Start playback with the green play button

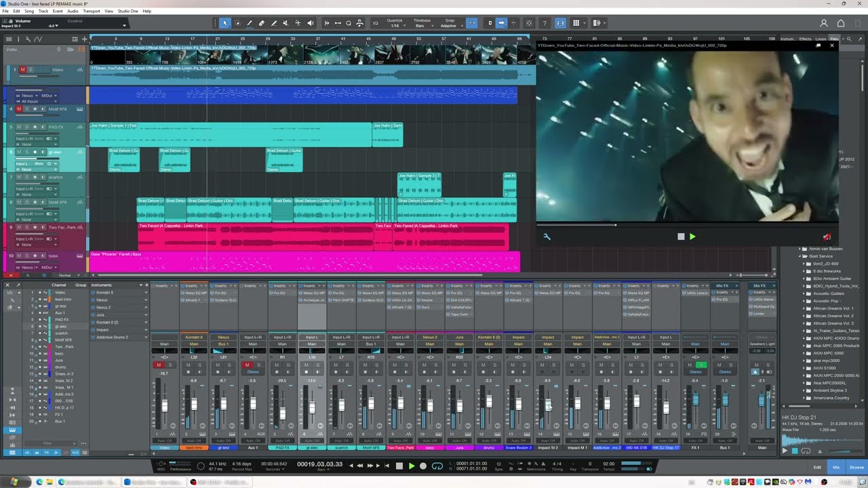(x=411, y=466)
